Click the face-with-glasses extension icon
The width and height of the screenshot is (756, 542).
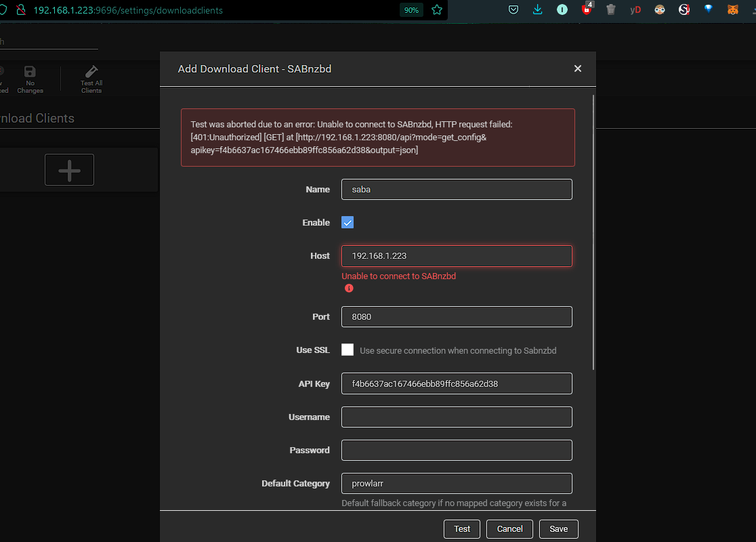[660, 9]
